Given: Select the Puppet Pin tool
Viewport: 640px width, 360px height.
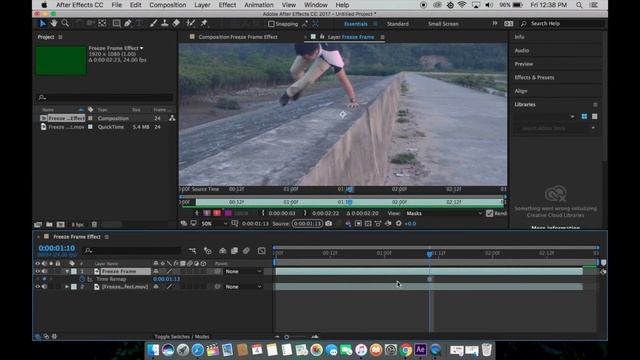Looking at the screenshot, I should [204, 23].
